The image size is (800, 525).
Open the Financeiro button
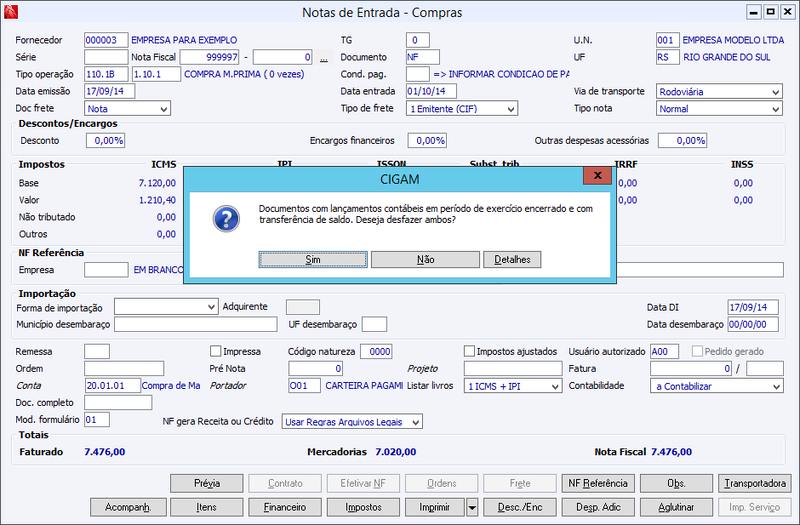pyautogui.click(x=285, y=507)
